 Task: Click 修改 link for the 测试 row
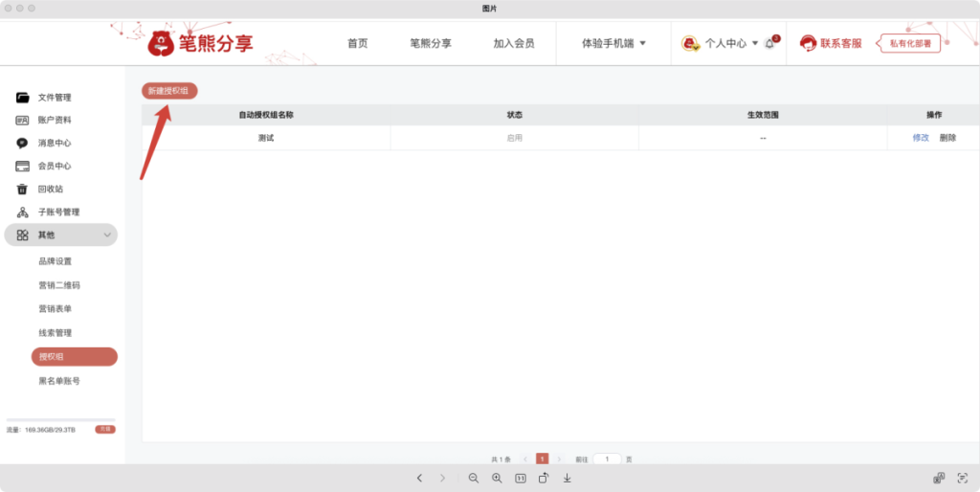(x=921, y=138)
